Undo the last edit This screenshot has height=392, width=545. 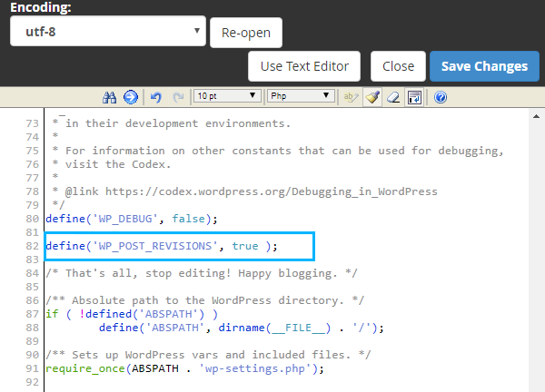(x=156, y=97)
